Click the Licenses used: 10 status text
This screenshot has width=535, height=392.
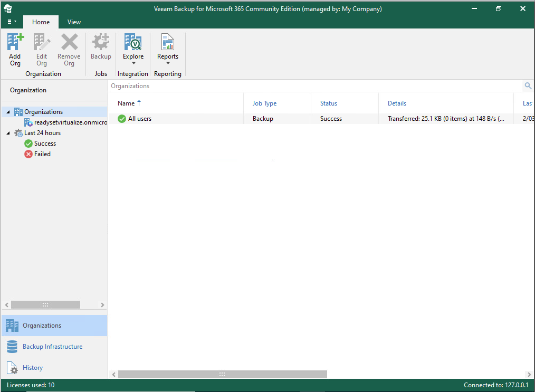(31, 385)
